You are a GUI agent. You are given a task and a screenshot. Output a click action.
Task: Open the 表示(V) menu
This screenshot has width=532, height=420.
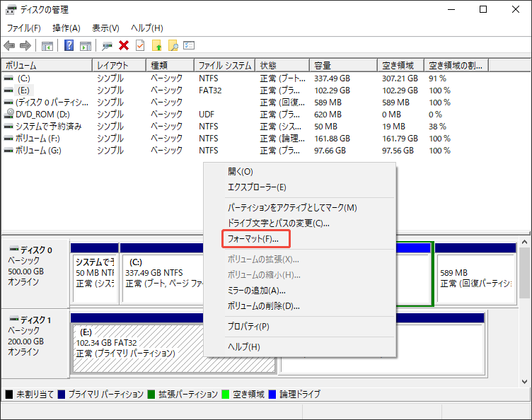[x=106, y=28]
